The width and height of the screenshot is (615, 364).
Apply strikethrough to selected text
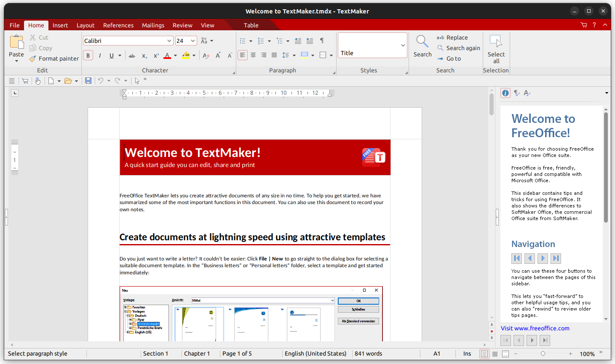(x=132, y=55)
